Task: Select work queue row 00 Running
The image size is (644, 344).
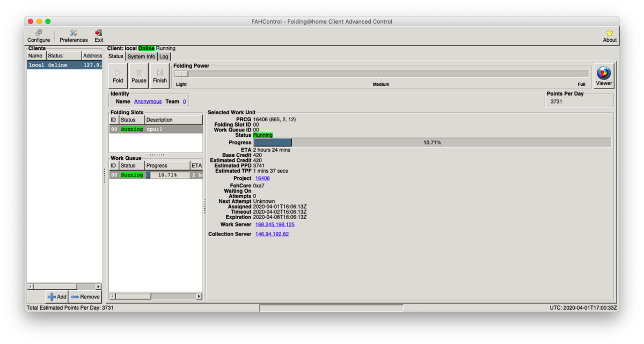Action: click(156, 175)
